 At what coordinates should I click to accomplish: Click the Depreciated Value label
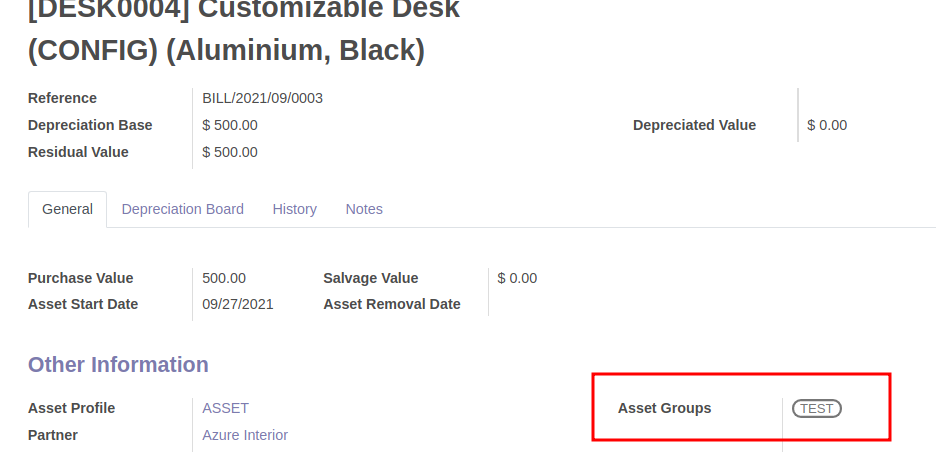point(694,125)
